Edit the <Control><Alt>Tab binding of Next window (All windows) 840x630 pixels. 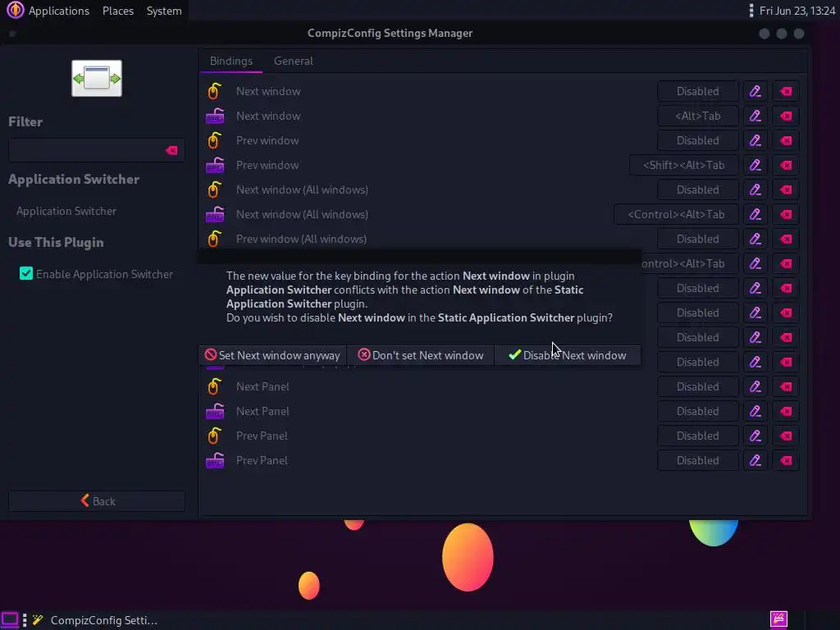(756, 214)
